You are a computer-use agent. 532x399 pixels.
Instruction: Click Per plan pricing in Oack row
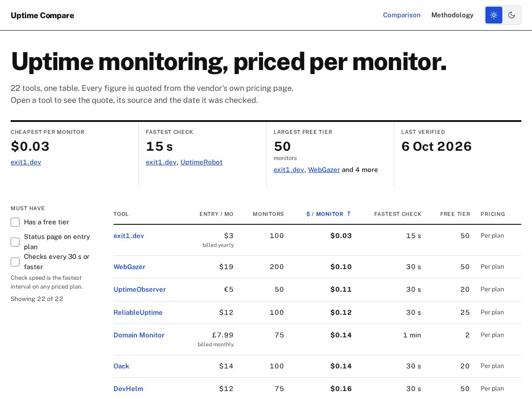[492, 366]
